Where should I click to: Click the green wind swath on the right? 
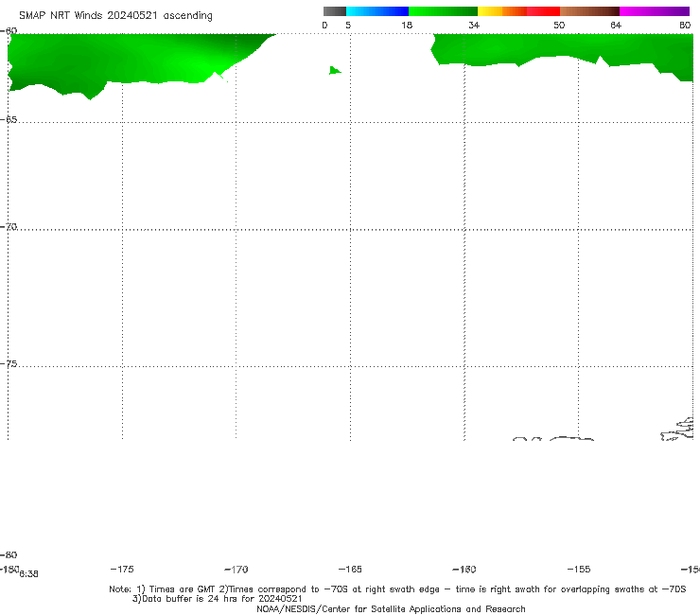(563, 47)
